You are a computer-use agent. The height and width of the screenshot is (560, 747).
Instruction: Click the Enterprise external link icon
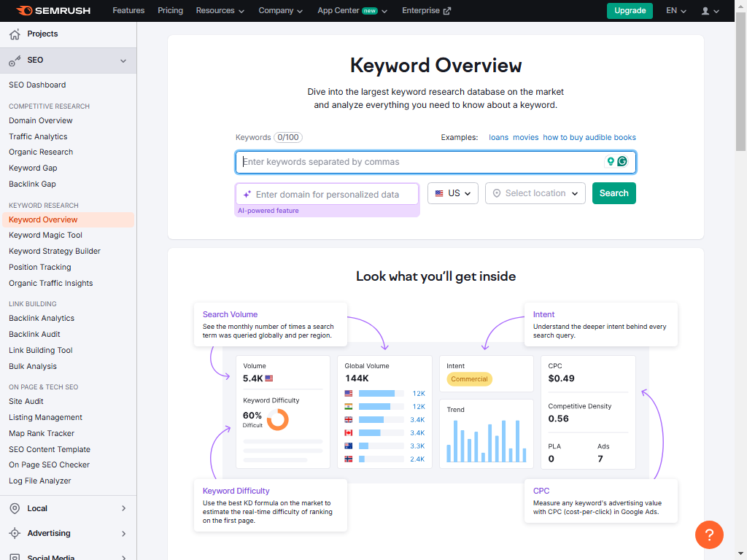[x=447, y=11]
